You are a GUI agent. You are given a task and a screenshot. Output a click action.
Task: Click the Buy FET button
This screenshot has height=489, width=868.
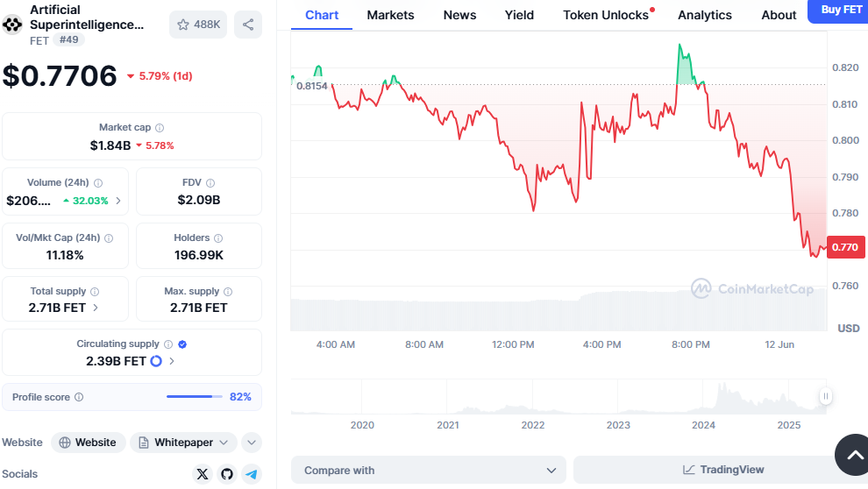pos(839,11)
